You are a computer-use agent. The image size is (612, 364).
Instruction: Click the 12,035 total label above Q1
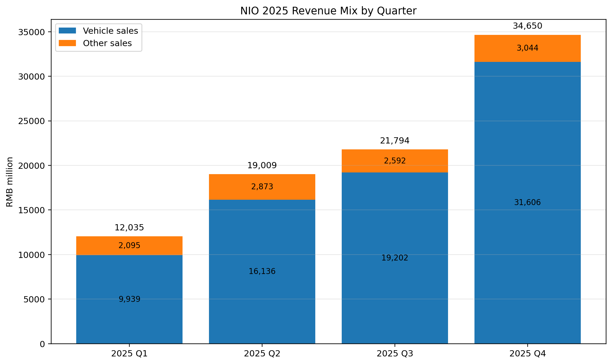click(x=129, y=228)
